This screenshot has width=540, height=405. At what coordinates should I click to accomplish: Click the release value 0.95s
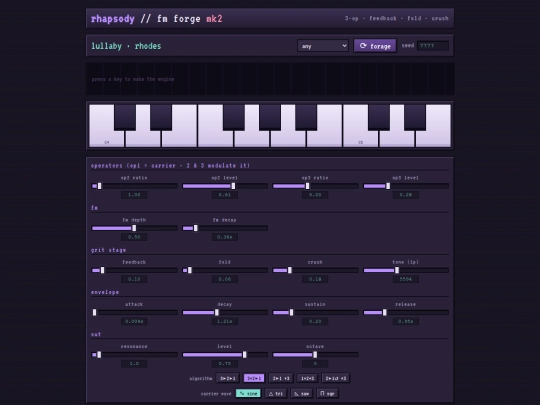406,321
